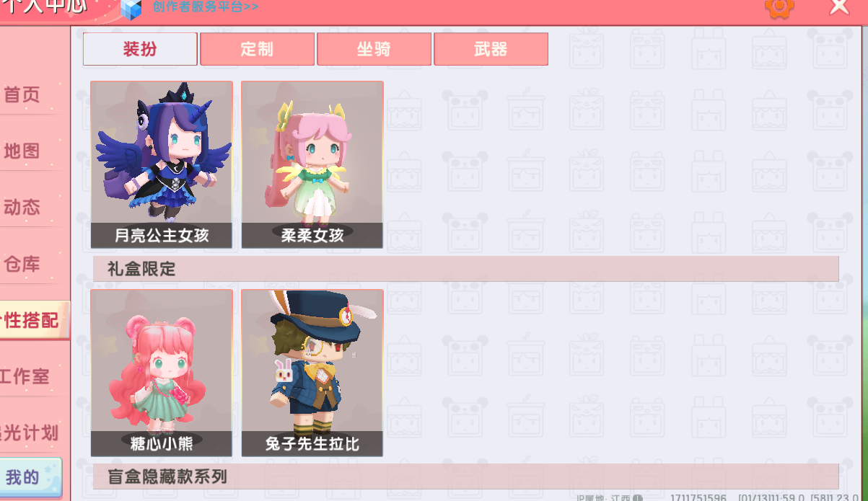Click the 礼盒限定 section header
868x501 pixels.
point(465,269)
